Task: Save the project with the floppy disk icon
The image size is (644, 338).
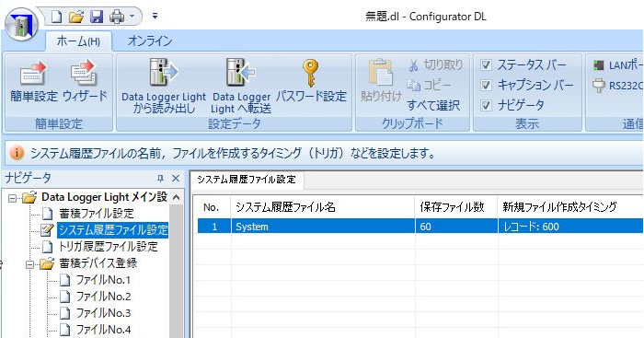Action: [97, 17]
